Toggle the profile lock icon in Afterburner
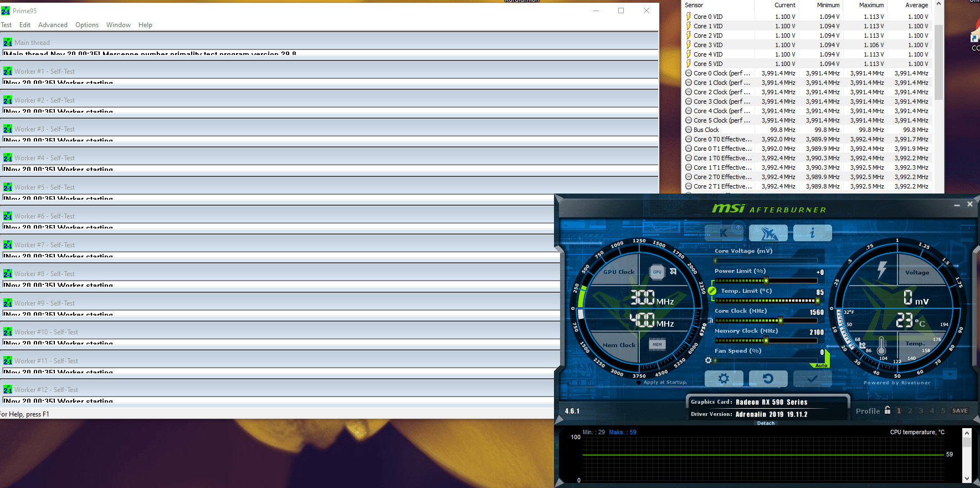 (887, 410)
